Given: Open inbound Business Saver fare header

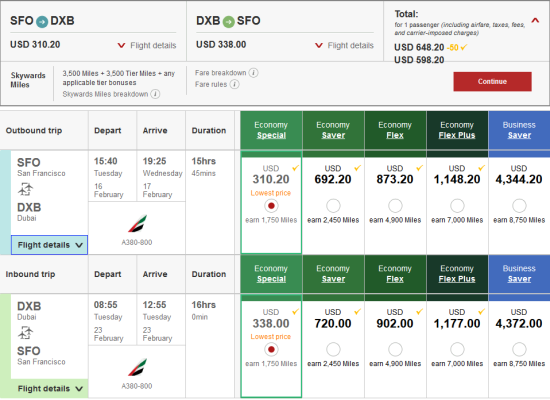Looking at the screenshot, I should tap(519, 274).
